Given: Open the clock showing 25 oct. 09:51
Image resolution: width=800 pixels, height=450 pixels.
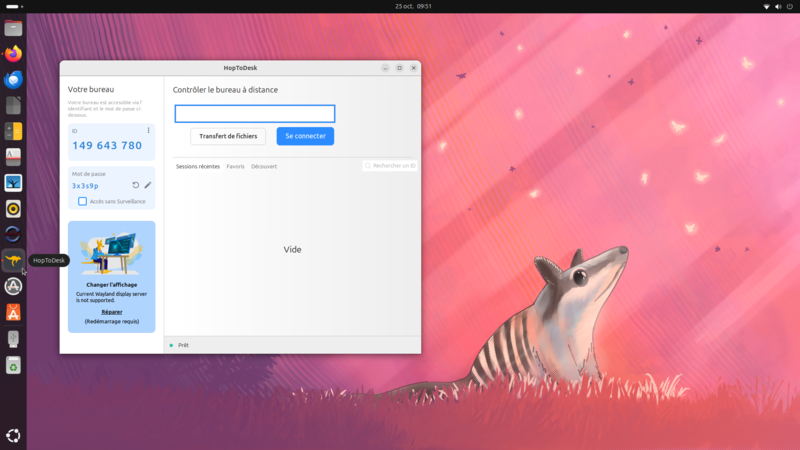Looking at the screenshot, I should coord(413,7).
